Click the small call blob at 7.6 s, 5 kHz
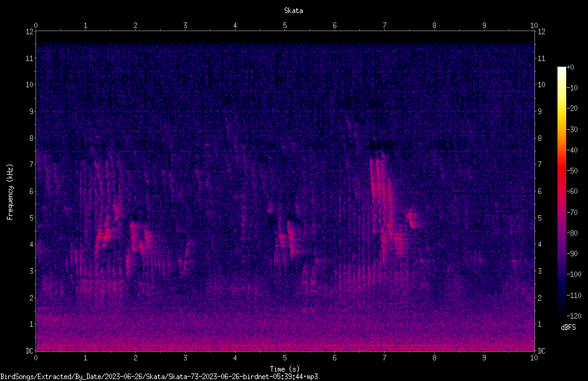Viewport: 588px width, 381px height. pos(412,220)
